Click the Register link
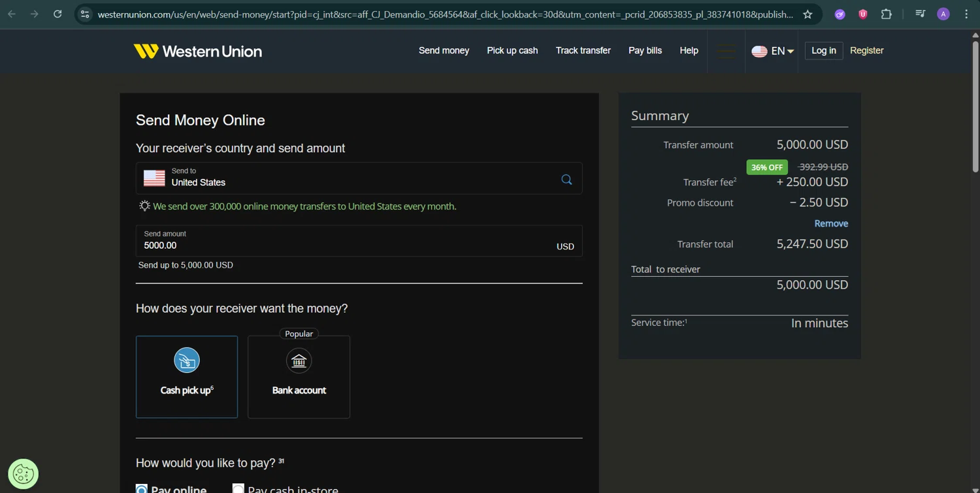The width and height of the screenshot is (980, 493). point(866,50)
